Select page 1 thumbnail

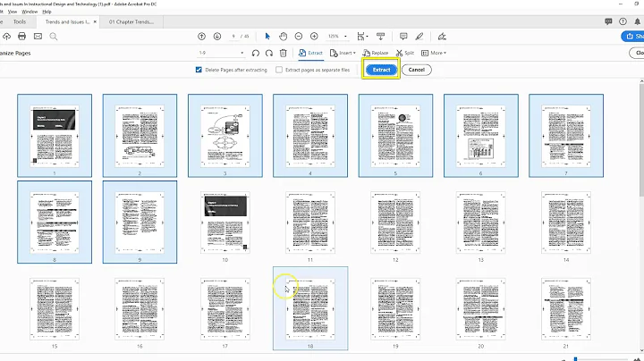[x=55, y=136]
